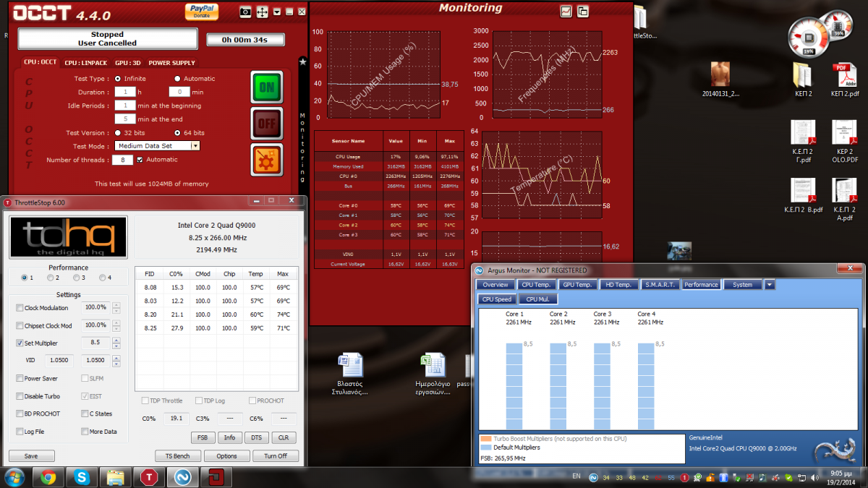Switch to ThrottleStop taskbar icon
The width and height of the screenshot is (868, 488).
[149, 477]
